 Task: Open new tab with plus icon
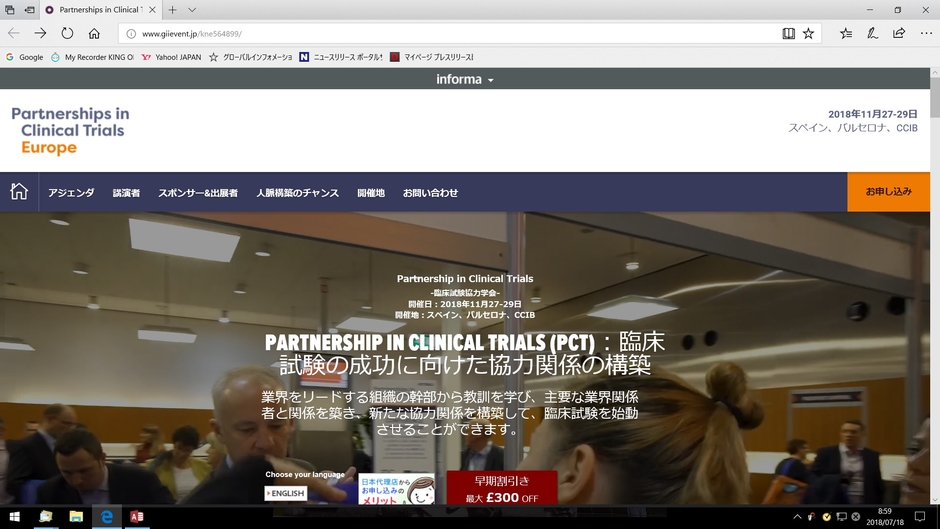(x=173, y=10)
